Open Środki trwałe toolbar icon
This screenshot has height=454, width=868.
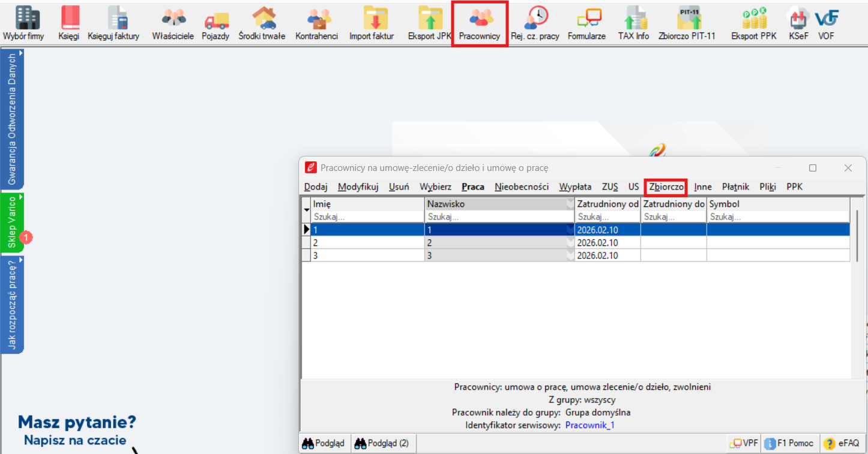262,23
